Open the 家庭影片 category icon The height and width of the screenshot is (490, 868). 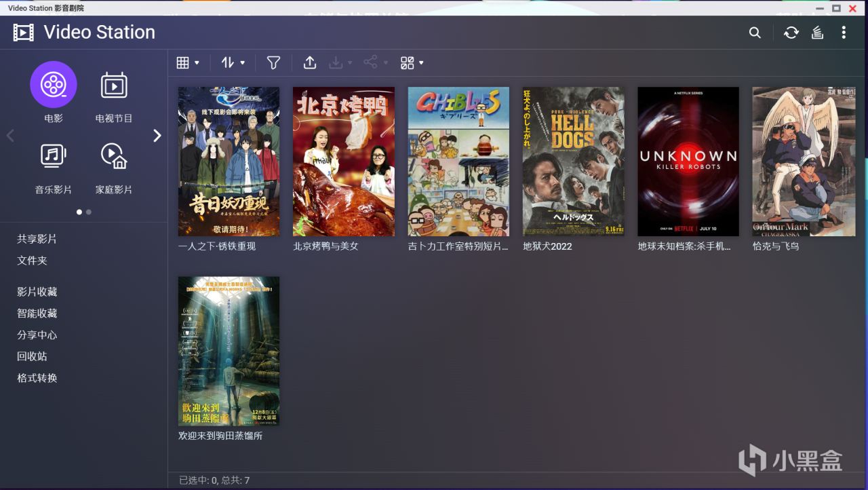tap(114, 156)
